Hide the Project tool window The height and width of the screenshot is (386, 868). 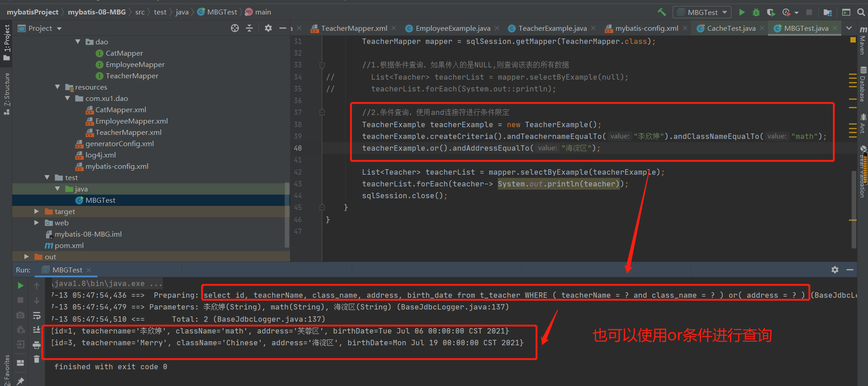point(283,28)
